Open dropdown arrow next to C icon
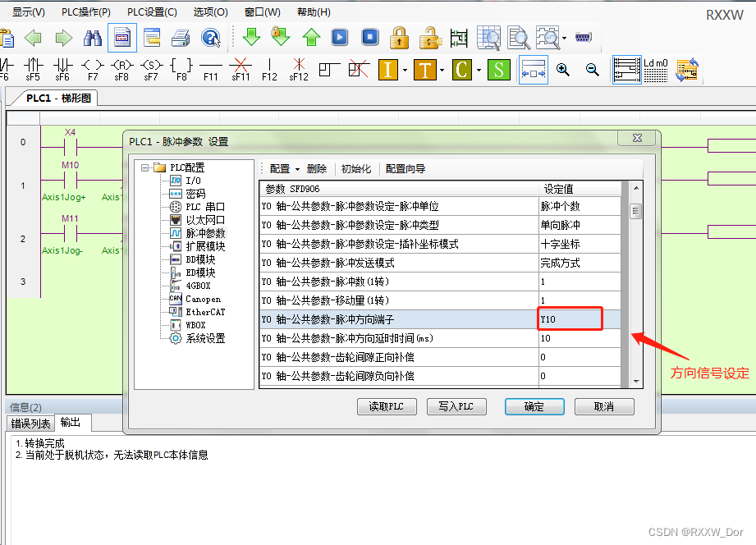Viewport: 756px width, 545px height. click(479, 71)
